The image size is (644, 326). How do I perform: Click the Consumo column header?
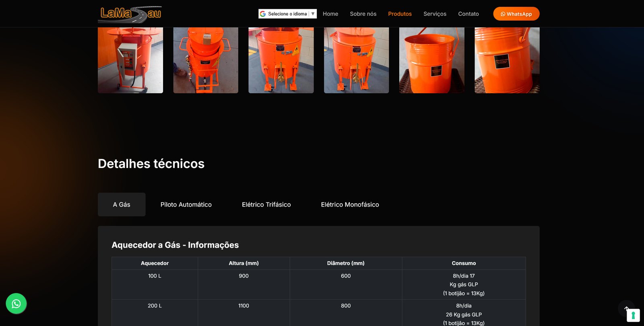click(464, 263)
